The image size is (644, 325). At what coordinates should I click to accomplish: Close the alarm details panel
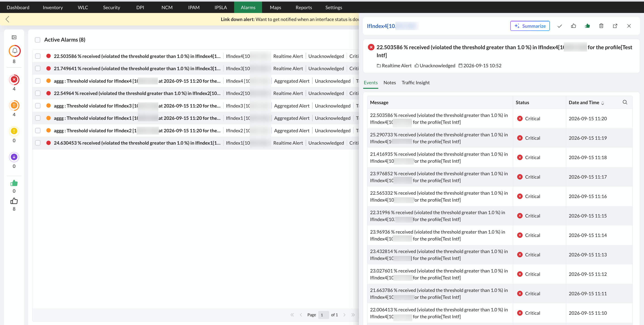629,26
